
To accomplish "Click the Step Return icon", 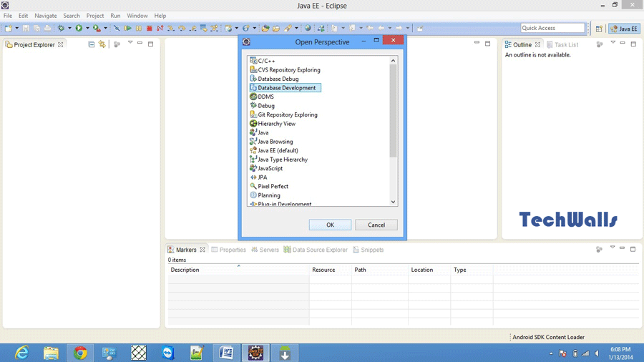I will point(192,29).
